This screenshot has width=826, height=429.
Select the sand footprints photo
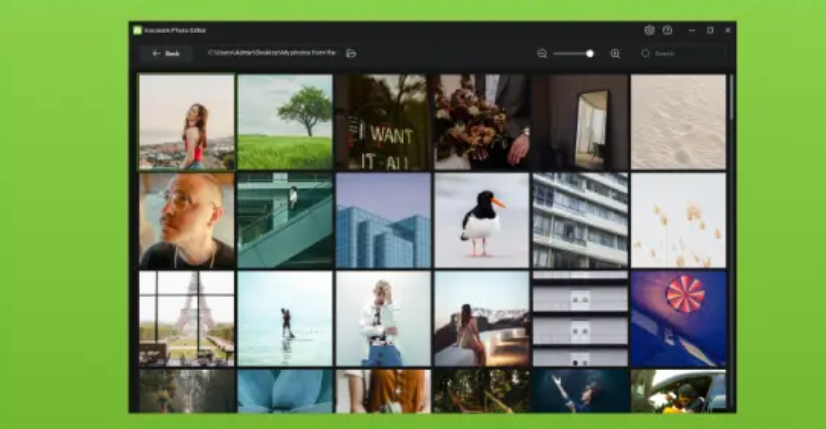pyautogui.click(x=678, y=122)
